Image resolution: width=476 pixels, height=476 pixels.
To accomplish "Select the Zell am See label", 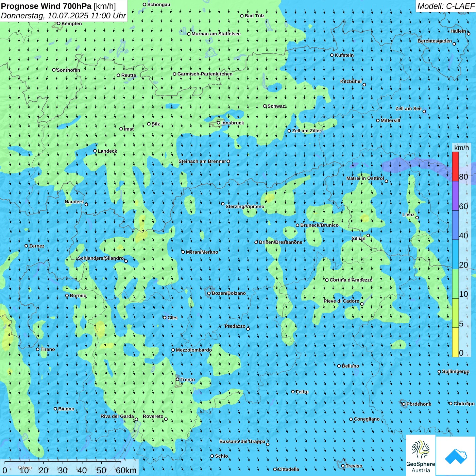I will tap(408, 108).
